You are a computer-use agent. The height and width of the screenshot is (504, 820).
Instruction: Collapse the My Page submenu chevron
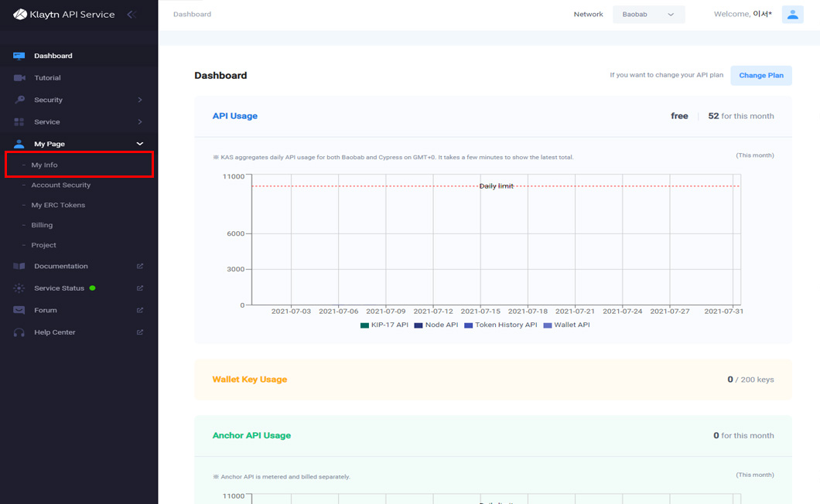point(139,144)
